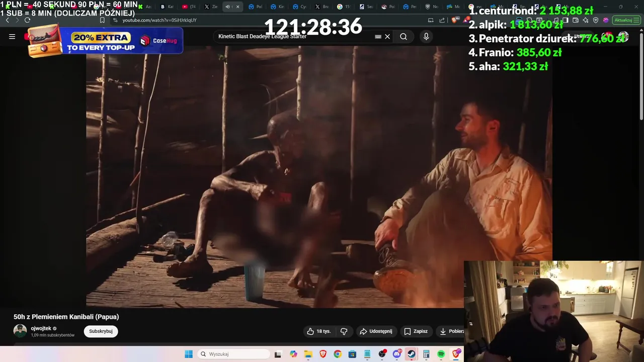Viewport: 644px width, 362px height.
Task: Switch to the YouTube '(74' browser tab
Action: tap(189, 7)
